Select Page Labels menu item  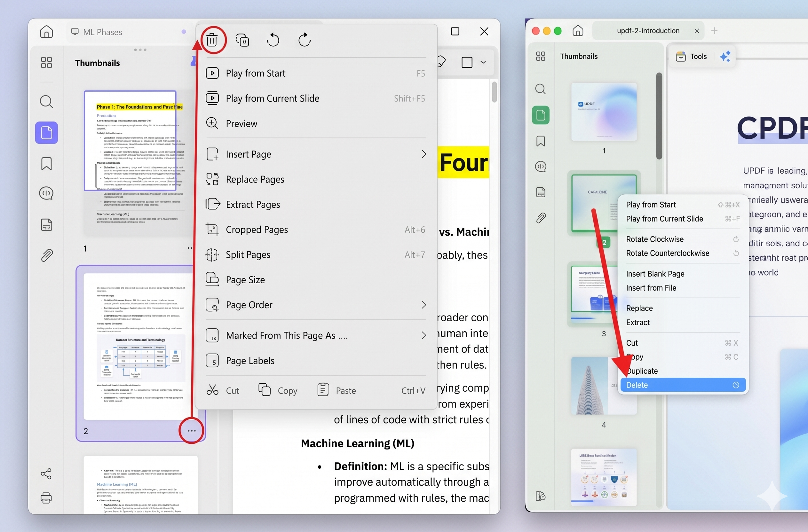(316, 361)
